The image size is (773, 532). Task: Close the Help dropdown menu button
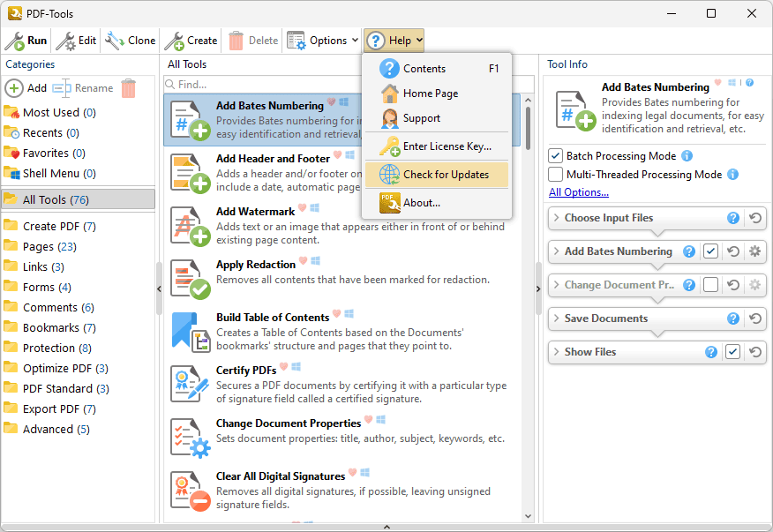pyautogui.click(x=394, y=41)
